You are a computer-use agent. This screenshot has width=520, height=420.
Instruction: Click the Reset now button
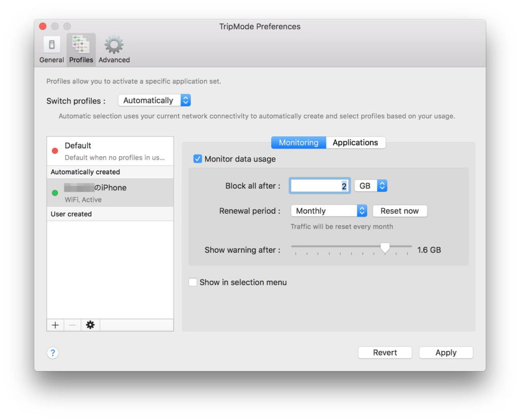(400, 211)
